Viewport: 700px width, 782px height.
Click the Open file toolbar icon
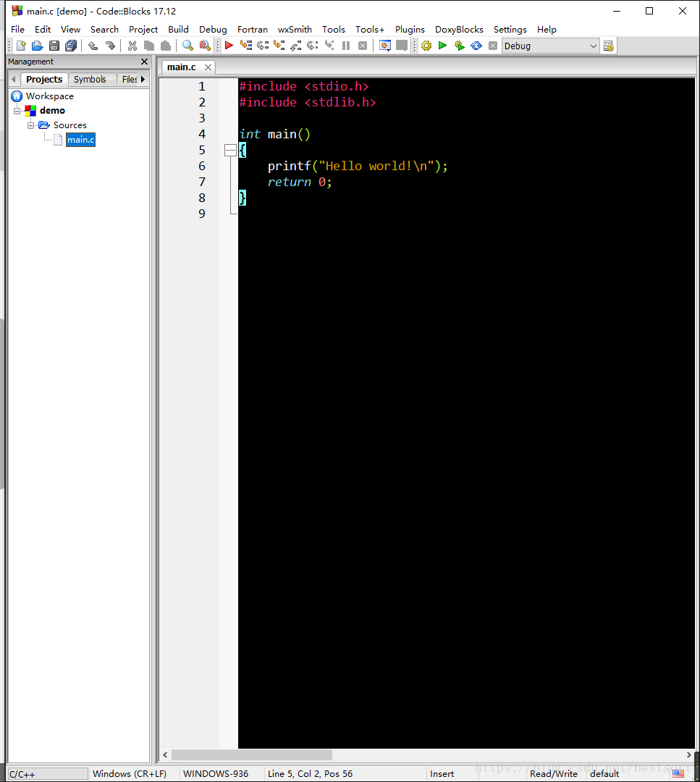[x=38, y=46]
